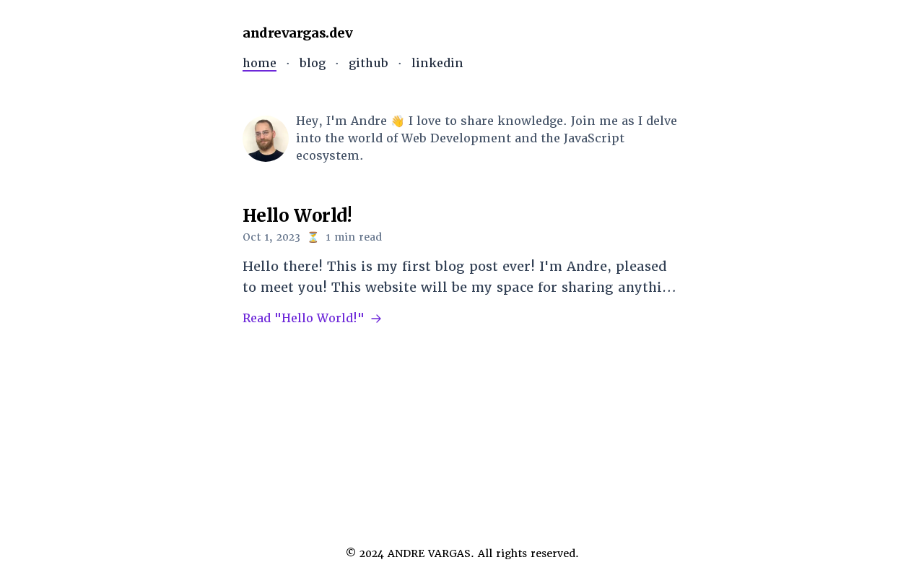Click the arrow icon after Read link

376,319
